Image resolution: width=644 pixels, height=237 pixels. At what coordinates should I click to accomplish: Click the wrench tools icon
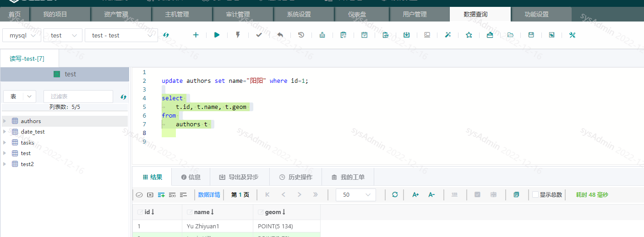pos(572,35)
